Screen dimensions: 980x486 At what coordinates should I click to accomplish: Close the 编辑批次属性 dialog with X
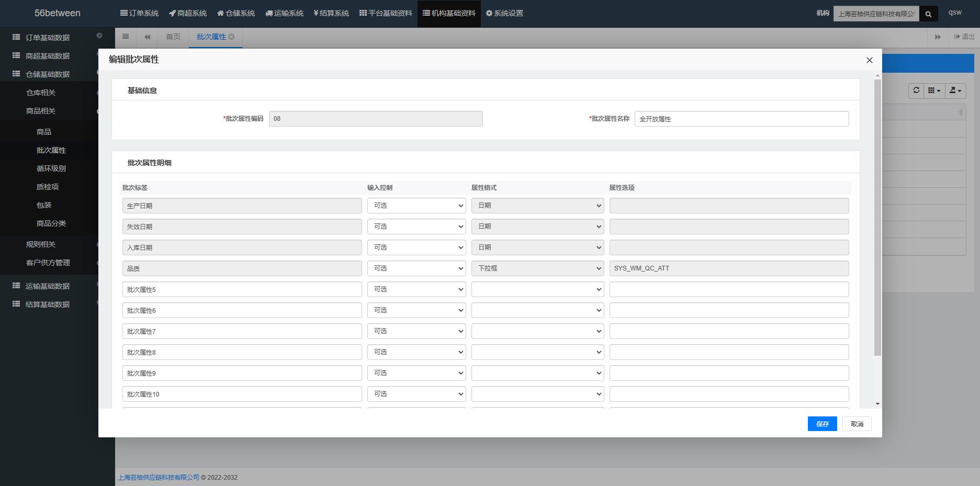(x=870, y=60)
